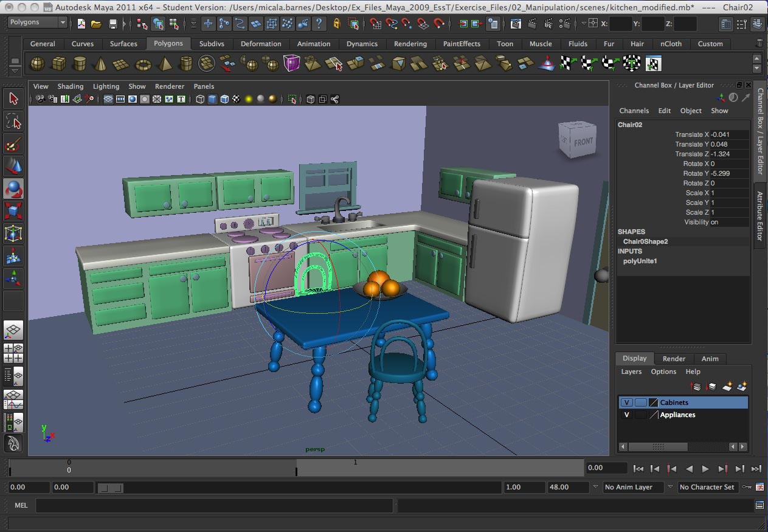Open the No Character Set dropdown

[x=707, y=487]
